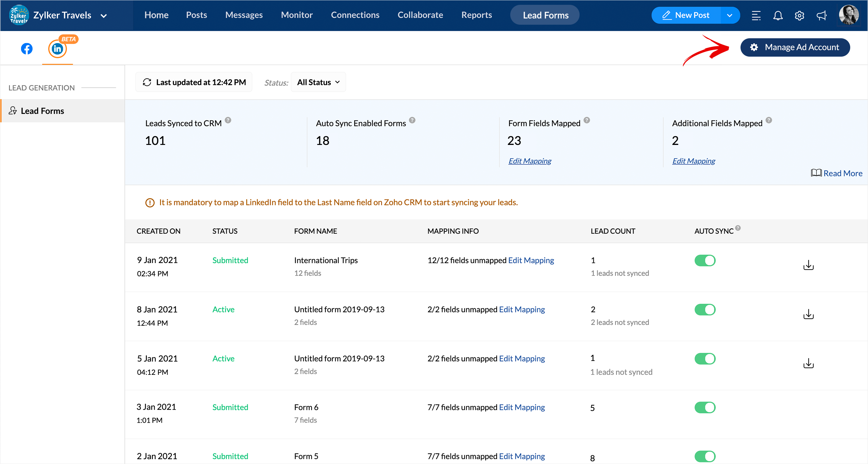Expand the New Post arrow dropdown
Viewport: 868px width, 464px height.
729,15
